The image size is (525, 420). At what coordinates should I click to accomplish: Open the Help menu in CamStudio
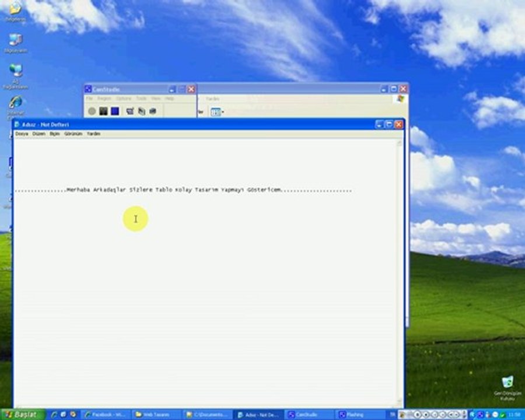coord(169,99)
